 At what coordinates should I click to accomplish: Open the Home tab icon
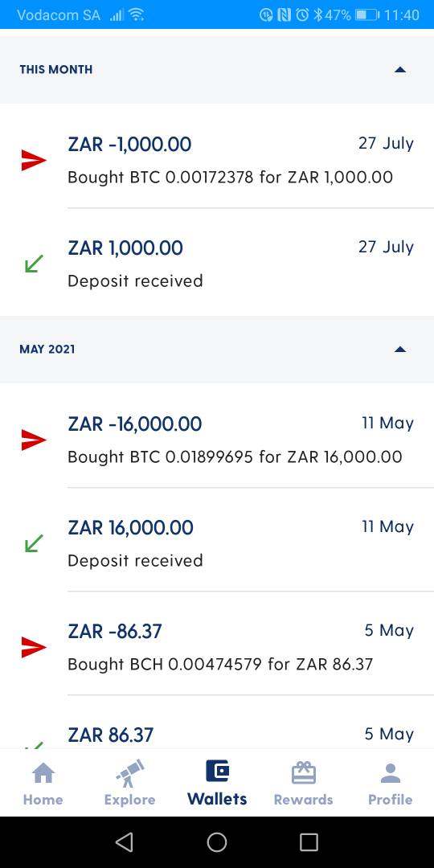pyautogui.click(x=43, y=773)
